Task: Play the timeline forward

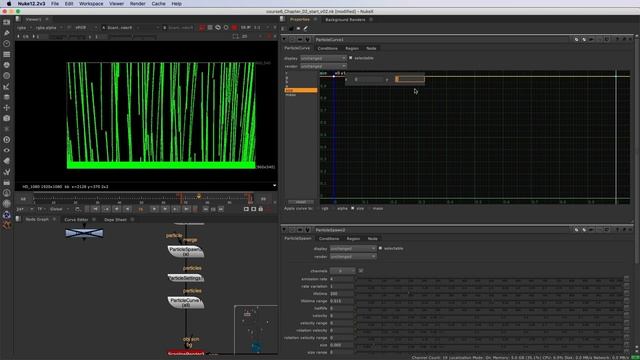Action: [x=154, y=209]
